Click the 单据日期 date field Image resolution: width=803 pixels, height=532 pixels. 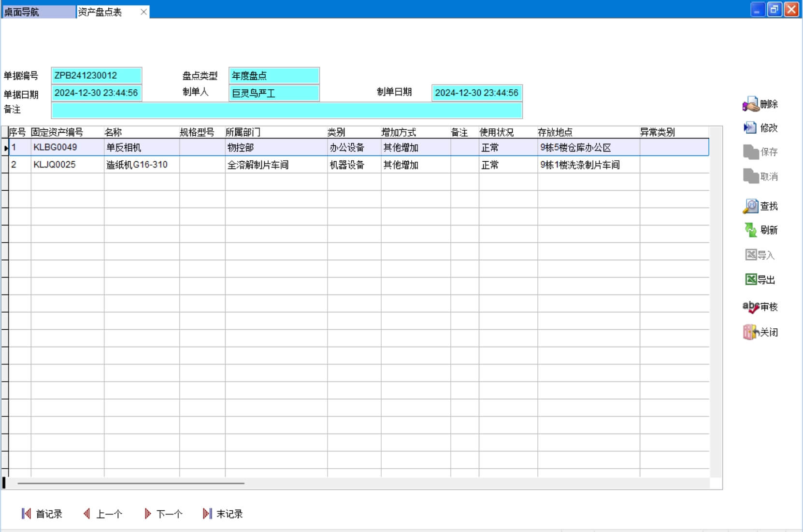point(96,93)
